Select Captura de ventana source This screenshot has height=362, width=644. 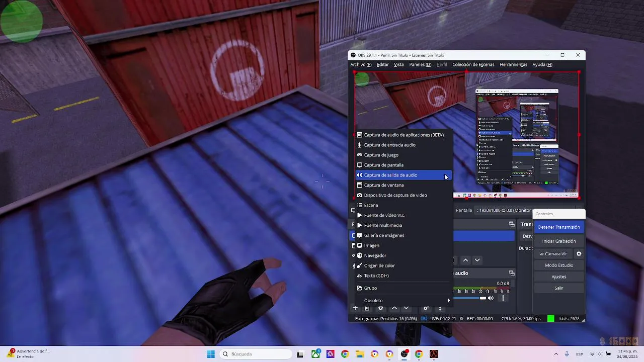click(403, 185)
